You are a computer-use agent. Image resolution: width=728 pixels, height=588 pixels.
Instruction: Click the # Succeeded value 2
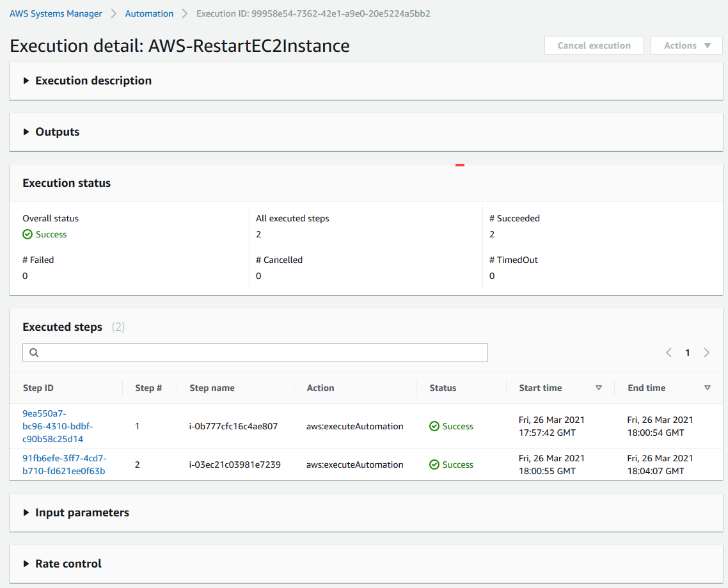pyautogui.click(x=492, y=235)
